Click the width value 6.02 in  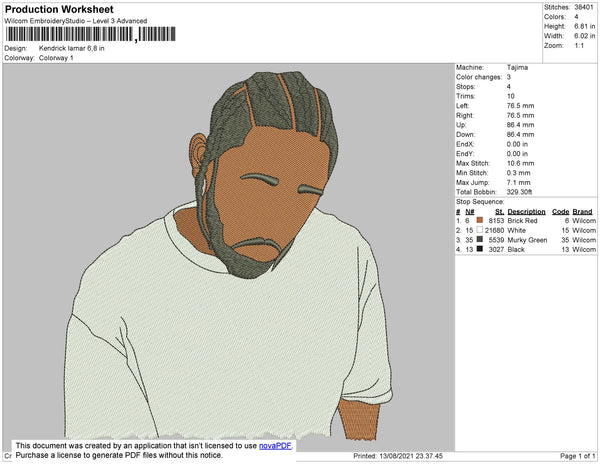coord(584,36)
